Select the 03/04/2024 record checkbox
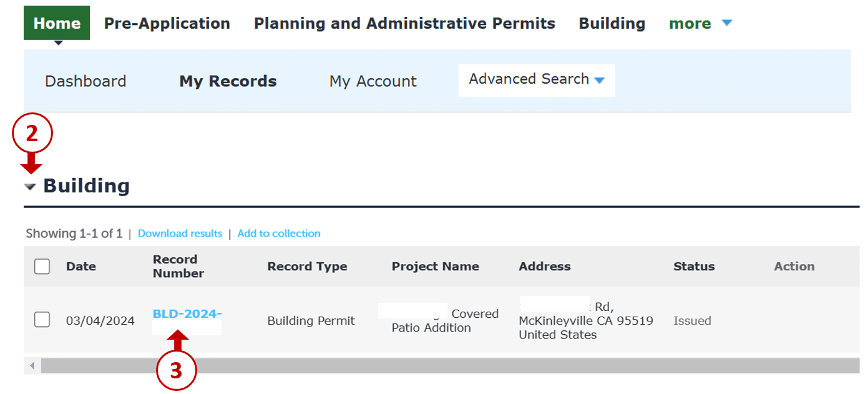 [x=42, y=320]
